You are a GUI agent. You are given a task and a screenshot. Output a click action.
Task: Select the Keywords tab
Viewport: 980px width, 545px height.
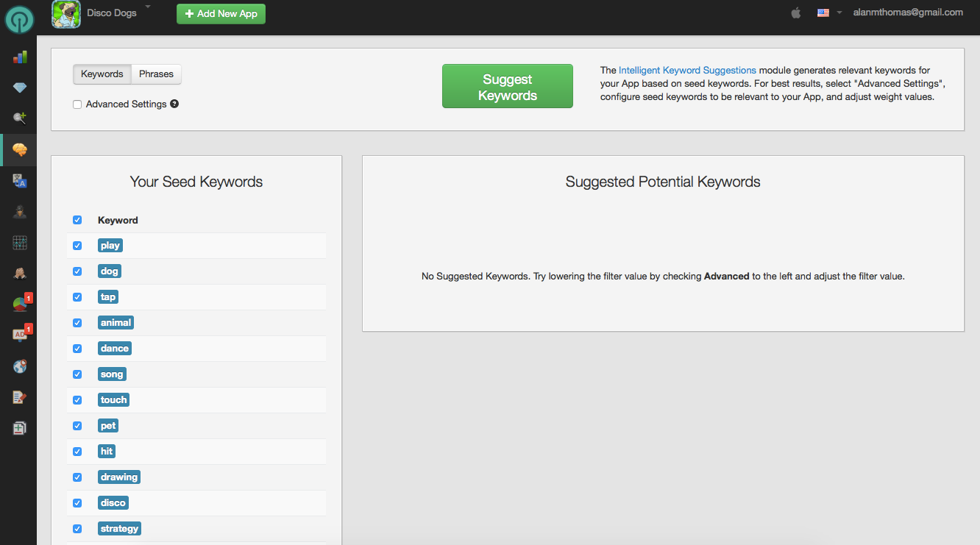(x=102, y=74)
